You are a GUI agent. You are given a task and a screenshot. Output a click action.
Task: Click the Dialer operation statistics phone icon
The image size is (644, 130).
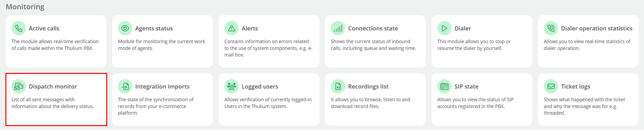pyautogui.click(x=551, y=28)
